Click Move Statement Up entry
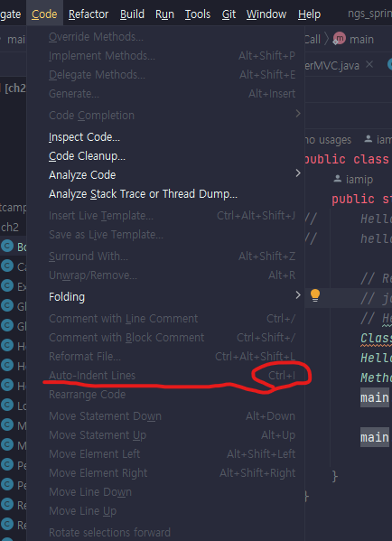Screen dimensions: 392x541 point(165,435)
